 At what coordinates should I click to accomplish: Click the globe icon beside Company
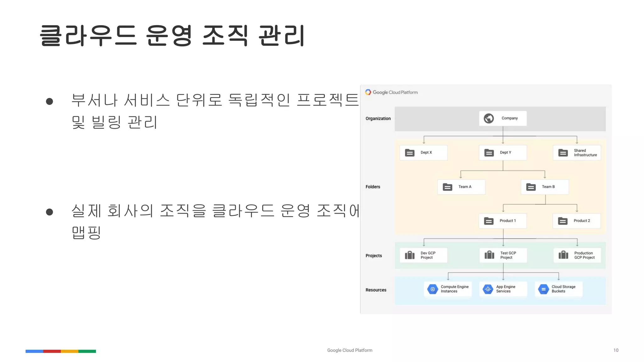[x=489, y=118]
